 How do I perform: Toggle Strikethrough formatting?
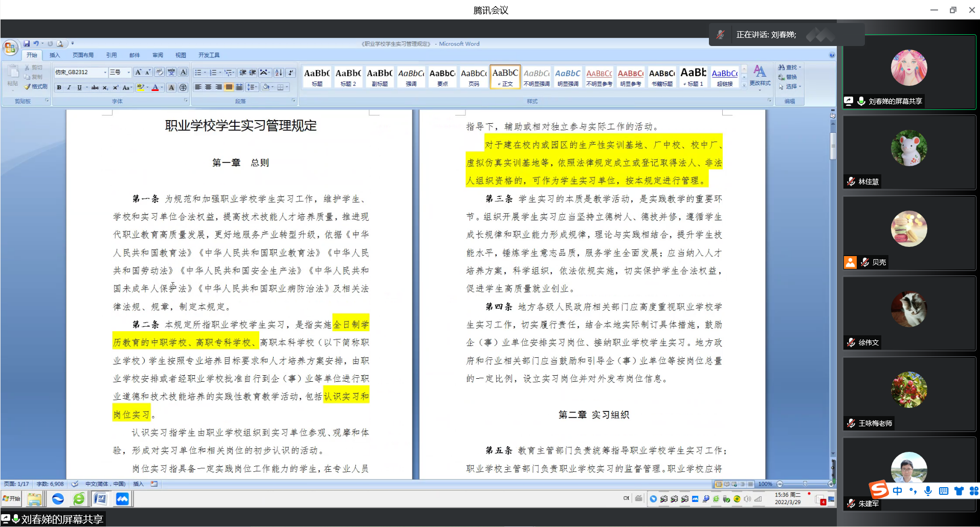(x=95, y=87)
